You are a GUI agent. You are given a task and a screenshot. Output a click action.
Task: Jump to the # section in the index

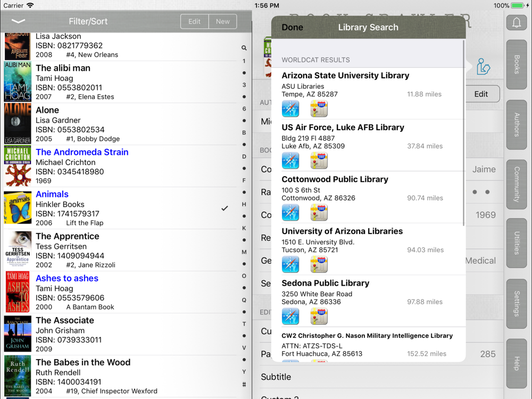(244, 385)
